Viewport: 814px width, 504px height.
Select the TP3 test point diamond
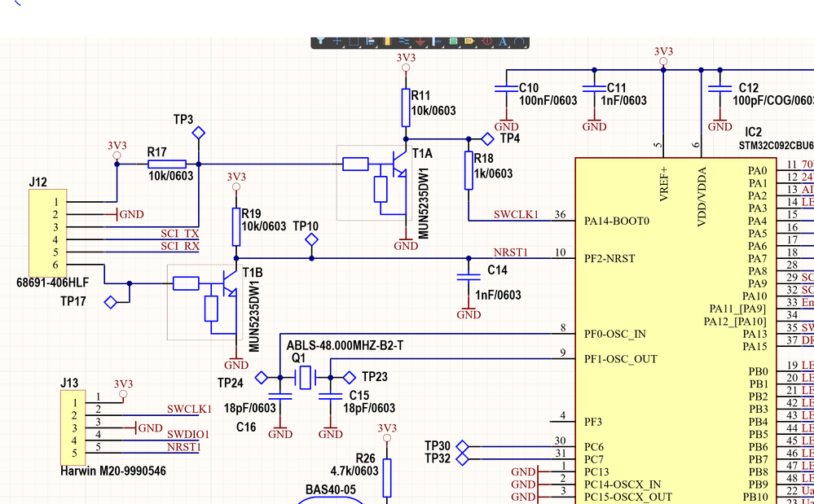198,133
